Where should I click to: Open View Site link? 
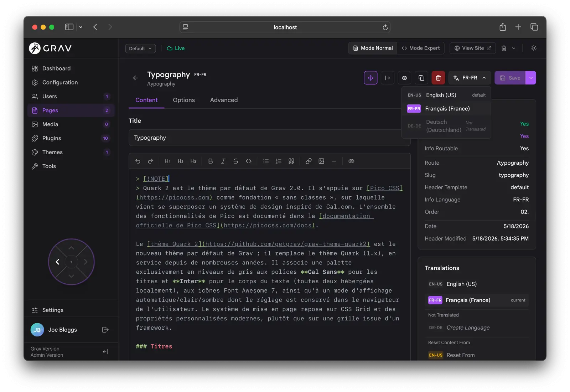click(x=473, y=48)
